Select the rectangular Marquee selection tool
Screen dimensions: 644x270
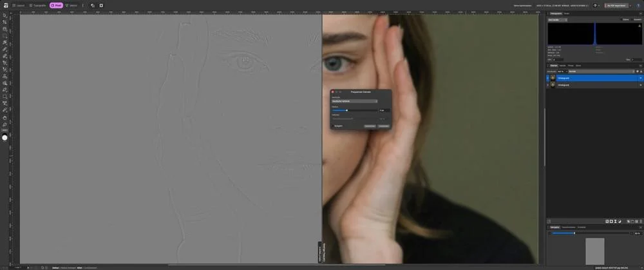coord(5,35)
